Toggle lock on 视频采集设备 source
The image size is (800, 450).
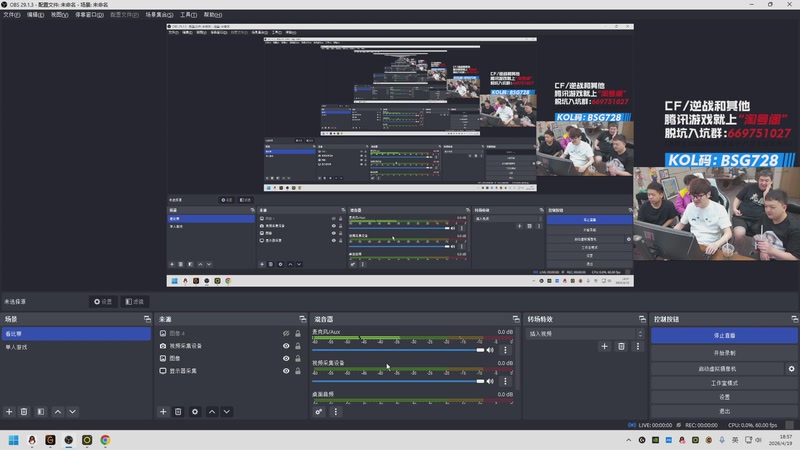(x=298, y=346)
